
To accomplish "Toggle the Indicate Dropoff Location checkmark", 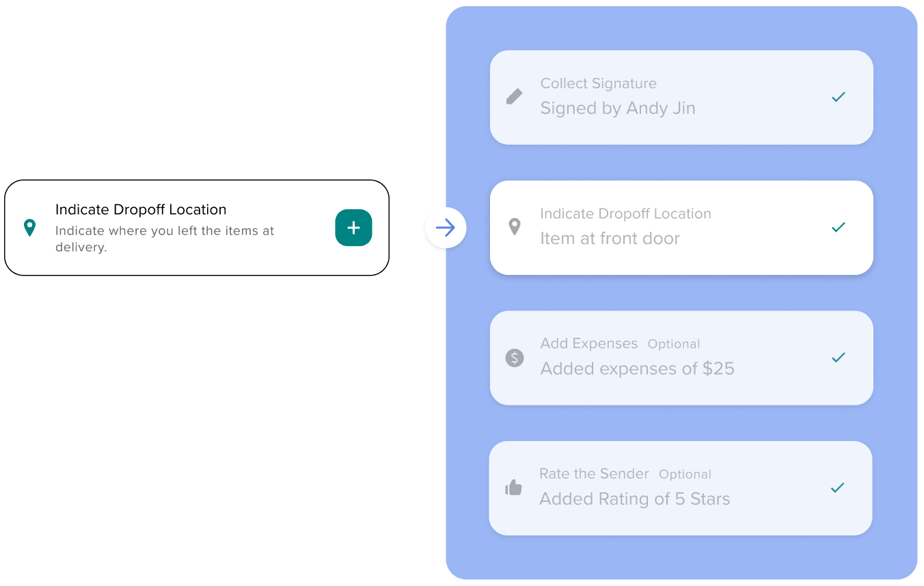I will click(x=839, y=227).
